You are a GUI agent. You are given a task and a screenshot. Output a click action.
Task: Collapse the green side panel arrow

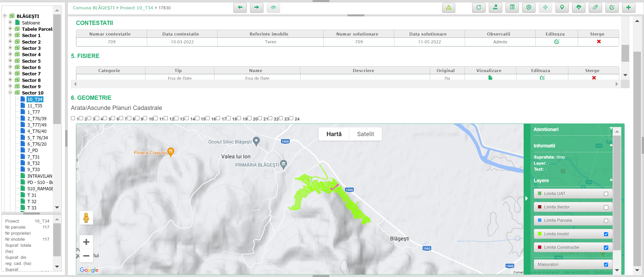coord(526,198)
